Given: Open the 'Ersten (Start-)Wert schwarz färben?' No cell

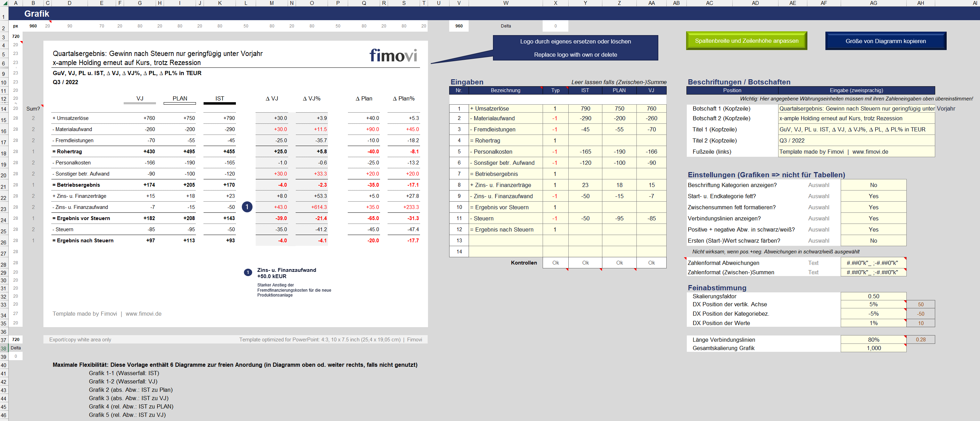Looking at the screenshot, I should coord(873,241).
